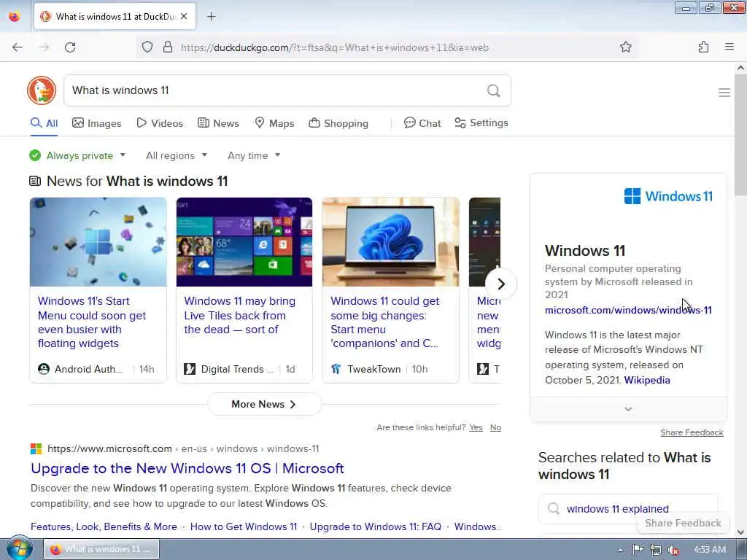This screenshot has width=747, height=560.
Task: Open the Wikipedia source link
Action: 647,380
